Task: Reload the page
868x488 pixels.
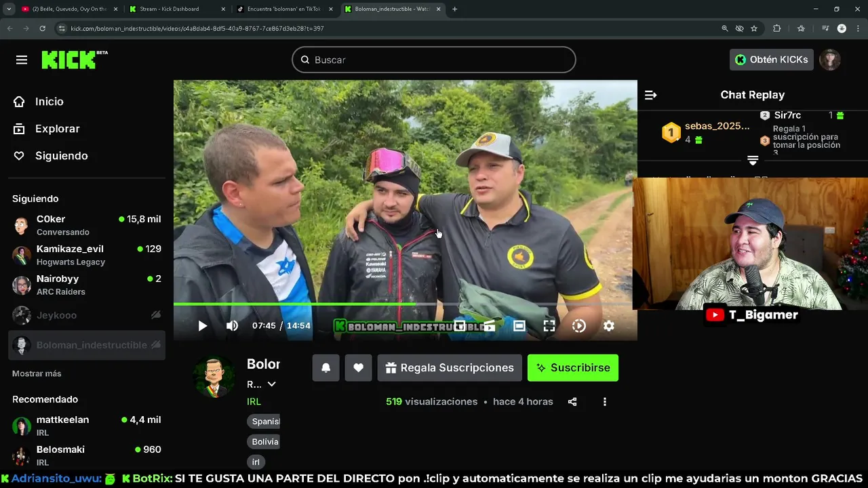Action: 42,28
